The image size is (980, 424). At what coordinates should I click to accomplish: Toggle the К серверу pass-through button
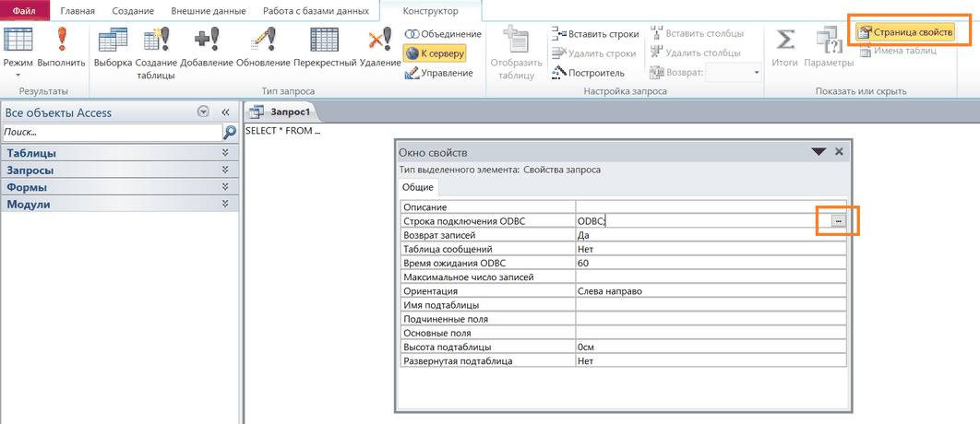tap(435, 53)
